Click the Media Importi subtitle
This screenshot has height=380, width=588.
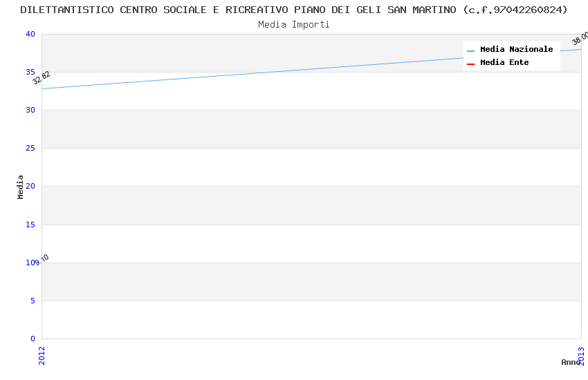(x=294, y=25)
